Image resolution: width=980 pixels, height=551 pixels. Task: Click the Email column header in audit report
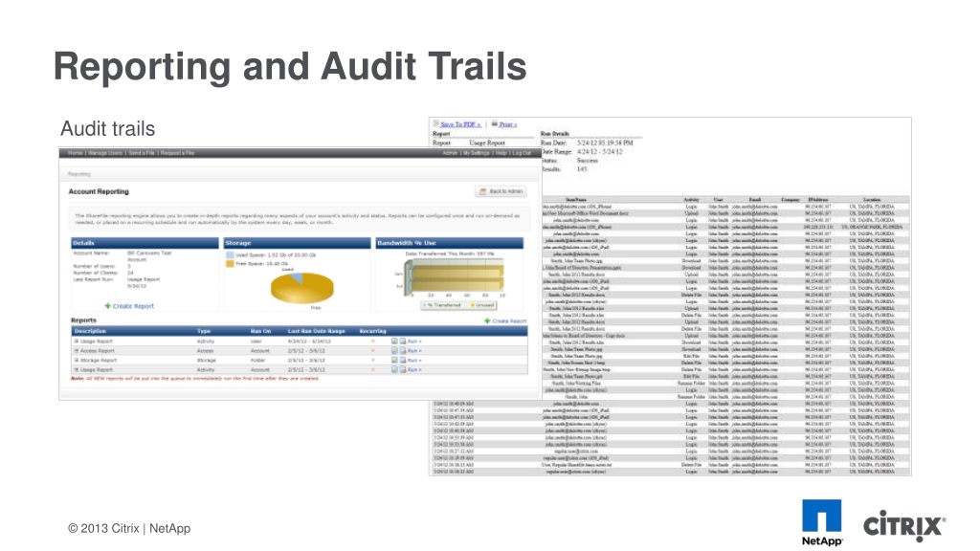point(755,200)
